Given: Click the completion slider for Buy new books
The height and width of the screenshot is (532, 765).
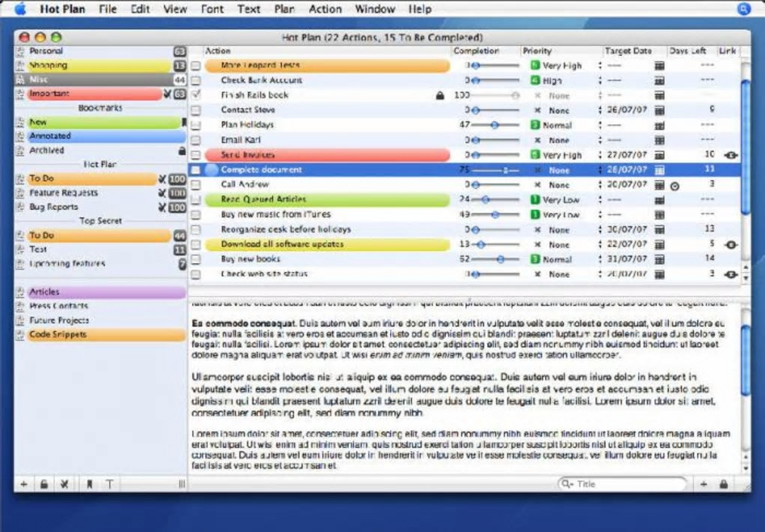Looking at the screenshot, I should (x=495, y=259).
